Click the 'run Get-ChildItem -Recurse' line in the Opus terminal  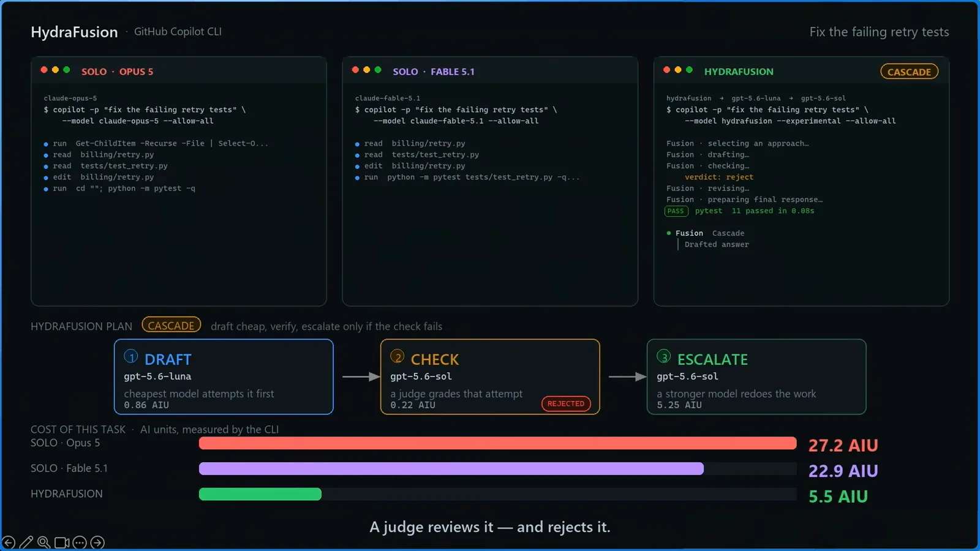156,143
